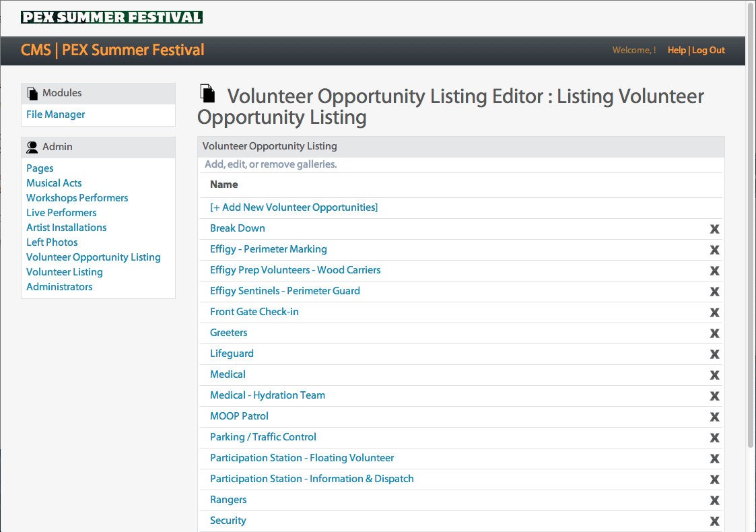
Task: Click the Help link in header
Action: point(676,51)
